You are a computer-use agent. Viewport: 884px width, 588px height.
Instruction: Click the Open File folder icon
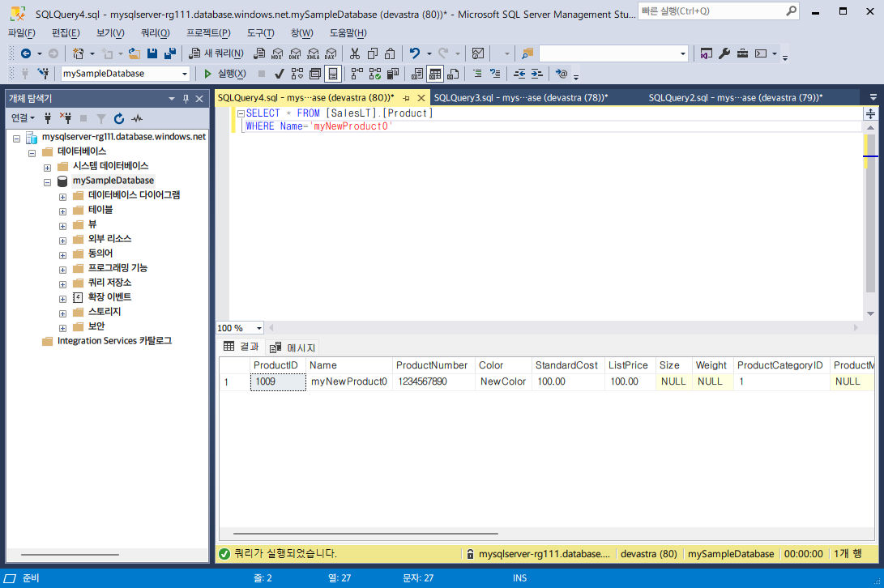[135, 53]
